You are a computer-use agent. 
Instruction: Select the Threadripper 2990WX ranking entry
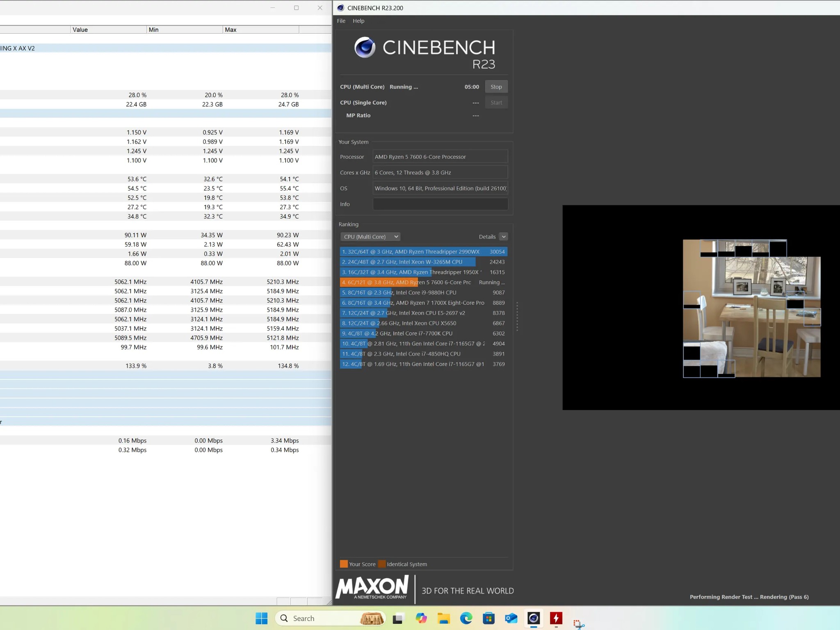pos(423,251)
